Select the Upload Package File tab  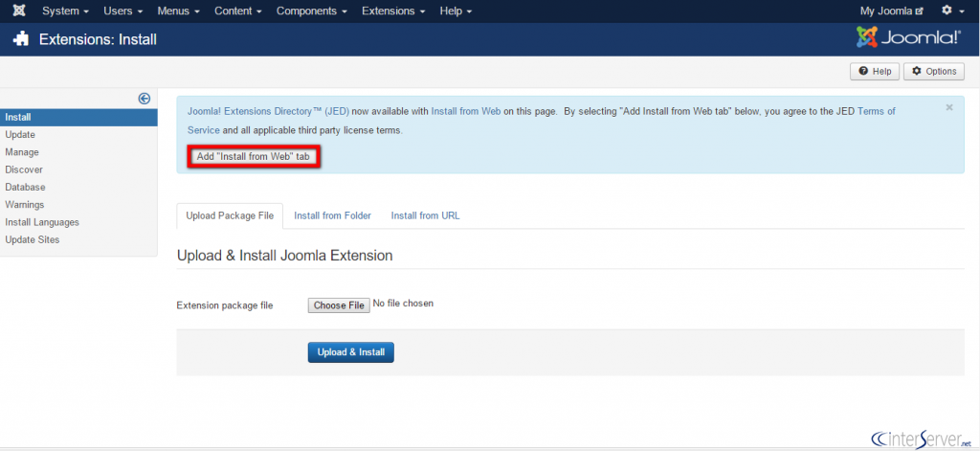230,215
